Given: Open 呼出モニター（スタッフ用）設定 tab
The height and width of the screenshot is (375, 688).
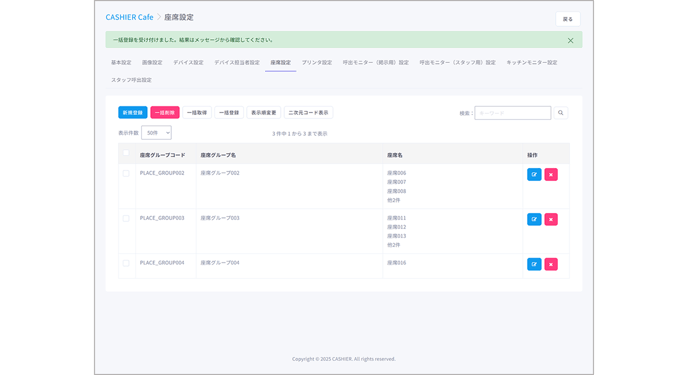Looking at the screenshot, I should pos(458,63).
